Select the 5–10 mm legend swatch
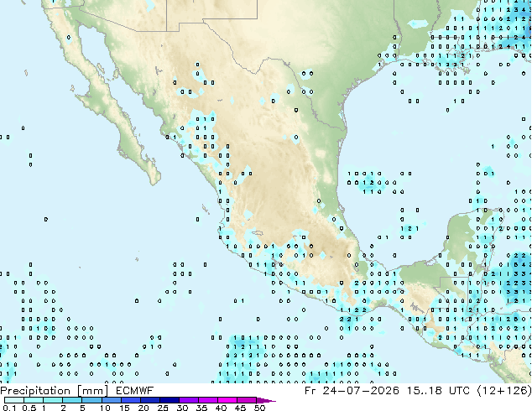 pos(92,400)
